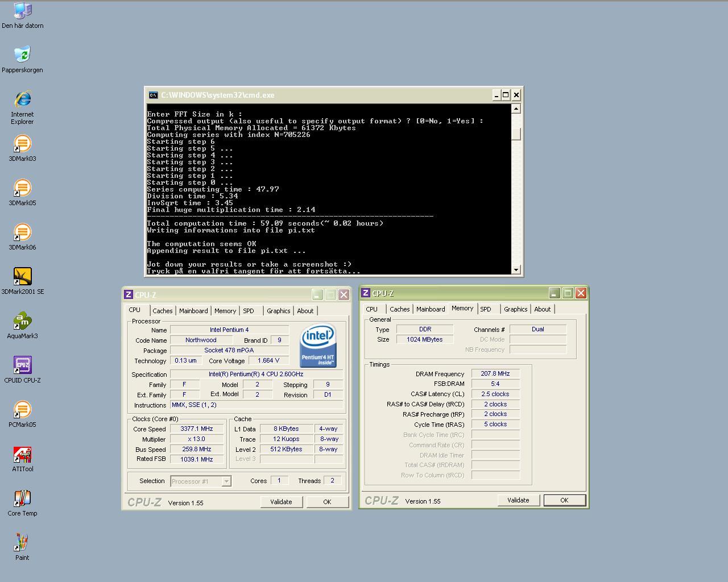Viewport: 728px width, 582px height.
Task: Open Mainboard tab in right CPU-Z window
Action: click(x=431, y=309)
